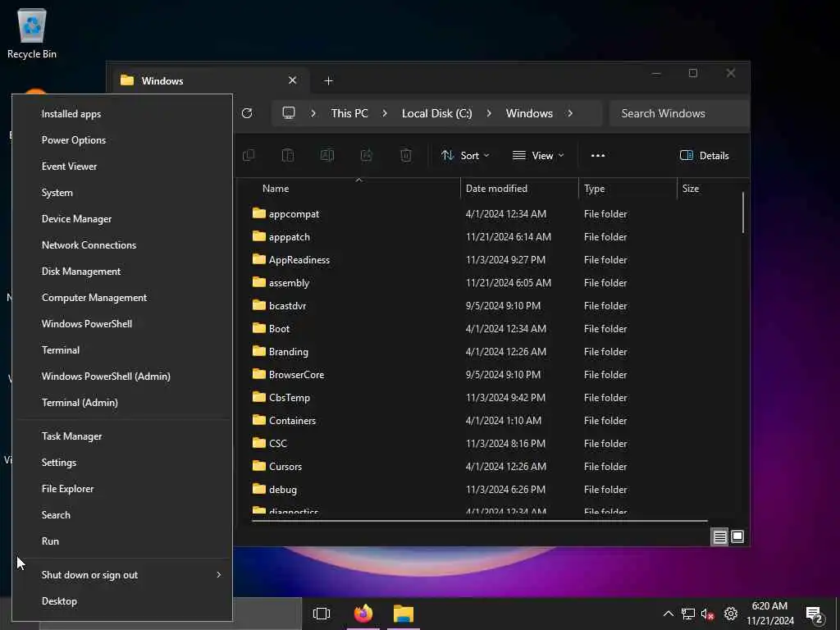This screenshot has height=630, width=840.
Task: Launch Event Viewer
Action: 122,166
